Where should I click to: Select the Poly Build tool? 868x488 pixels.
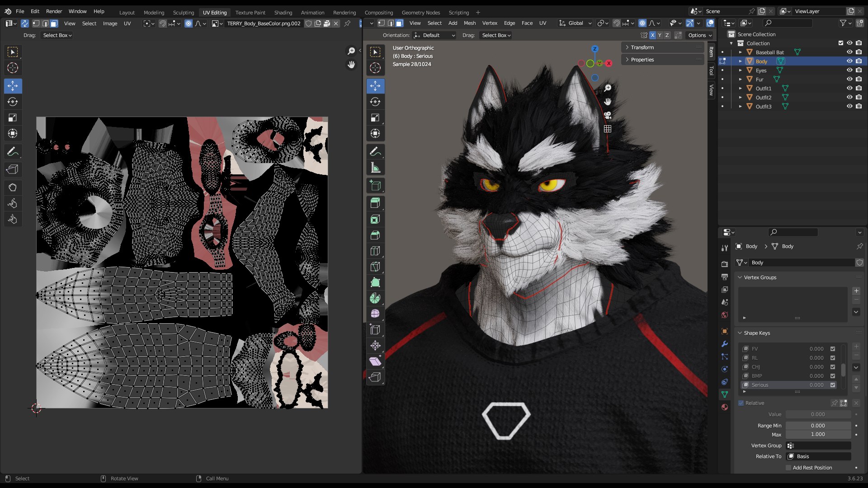tap(375, 282)
